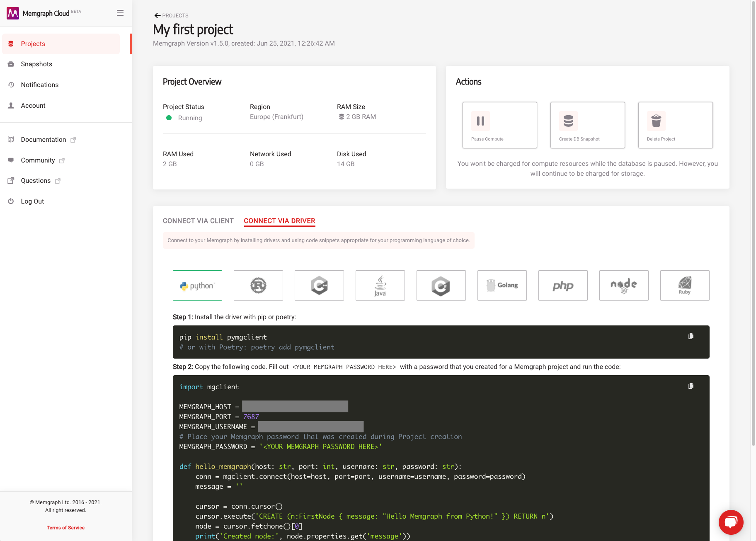Select the Ruby driver icon
Viewport: 756px width, 541px height.
click(685, 286)
